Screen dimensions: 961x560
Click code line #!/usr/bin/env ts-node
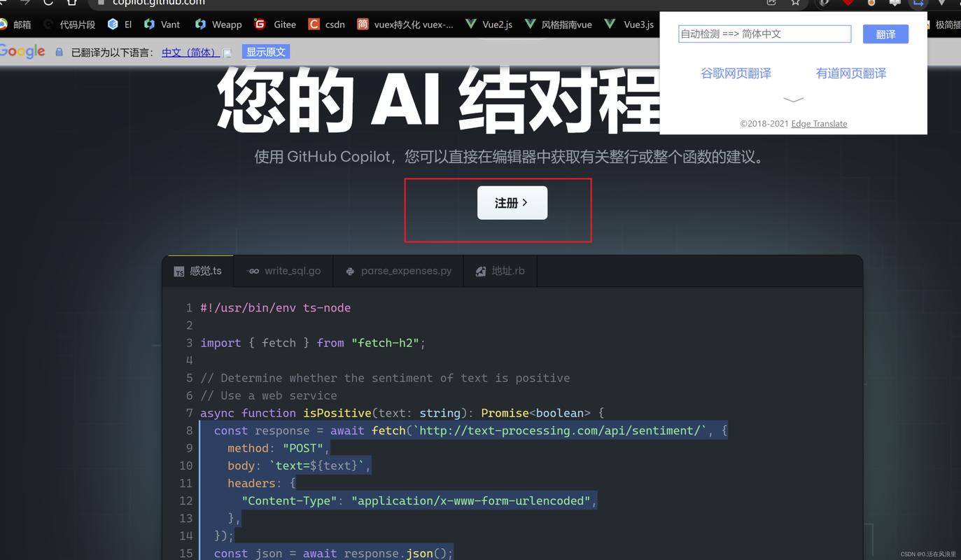click(275, 308)
